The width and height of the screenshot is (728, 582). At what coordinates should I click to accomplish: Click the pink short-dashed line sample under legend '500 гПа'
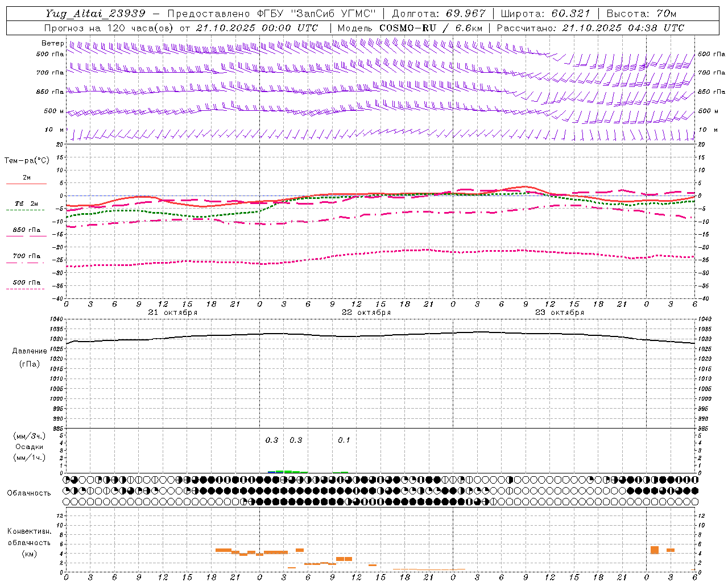[25, 289]
